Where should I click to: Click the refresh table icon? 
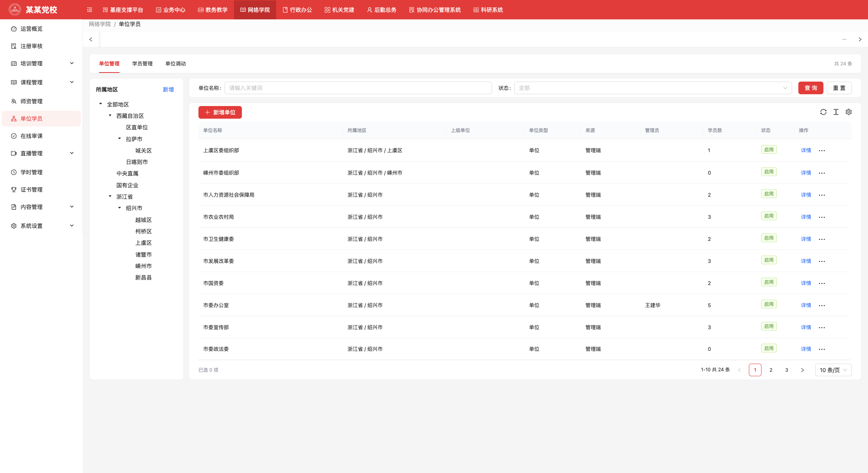click(x=823, y=112)
